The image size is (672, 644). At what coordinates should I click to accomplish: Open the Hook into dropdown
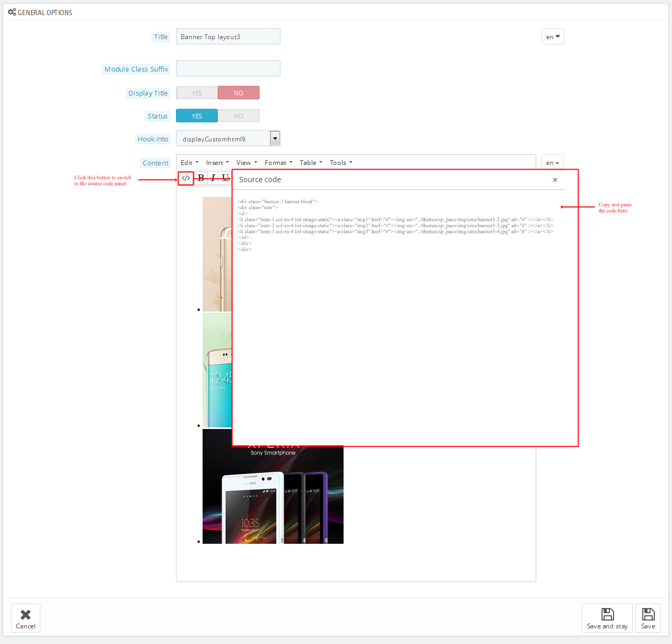[x=228, y=139]
